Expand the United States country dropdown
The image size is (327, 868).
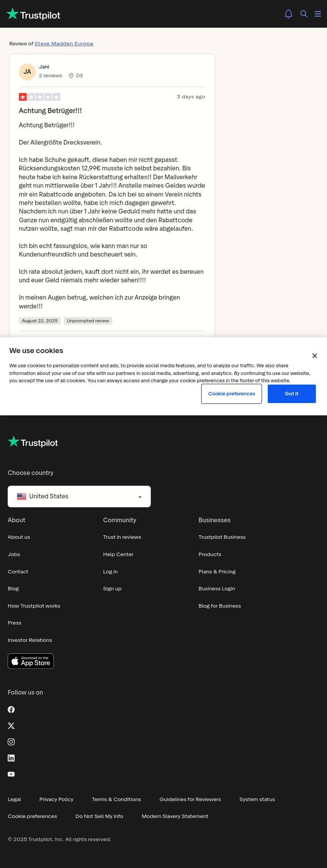pyautogui.click(x=79, y=496)
